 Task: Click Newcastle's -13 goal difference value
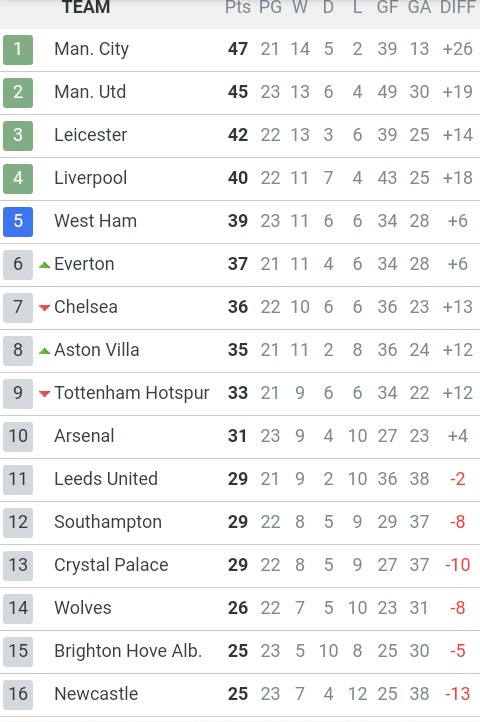pos(457,694)
